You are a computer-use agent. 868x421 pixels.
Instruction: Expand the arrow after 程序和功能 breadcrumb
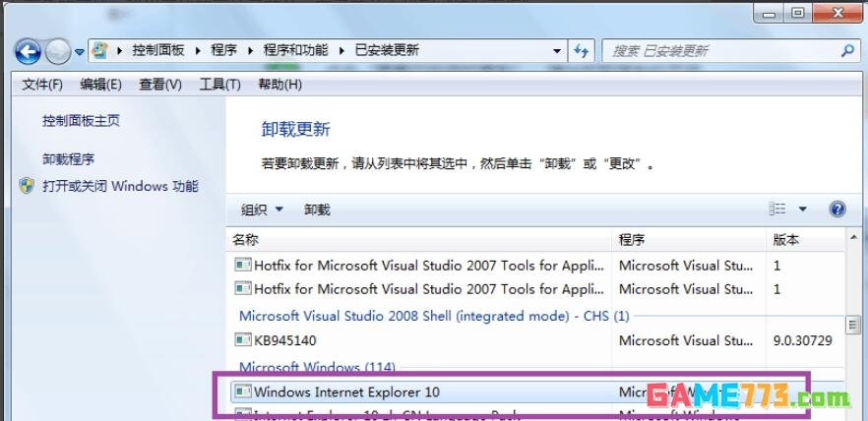pos(341,51)
